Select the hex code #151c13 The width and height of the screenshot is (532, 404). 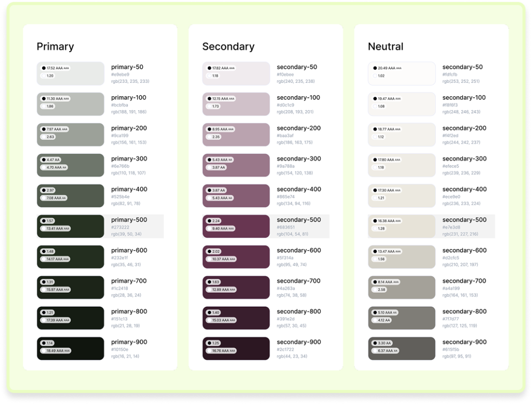pos(119,319)
